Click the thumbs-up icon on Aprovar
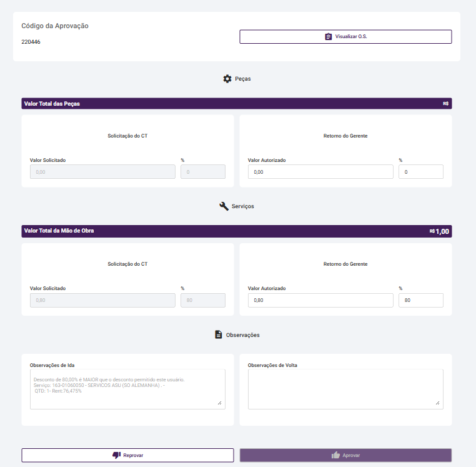 [335, 455]
